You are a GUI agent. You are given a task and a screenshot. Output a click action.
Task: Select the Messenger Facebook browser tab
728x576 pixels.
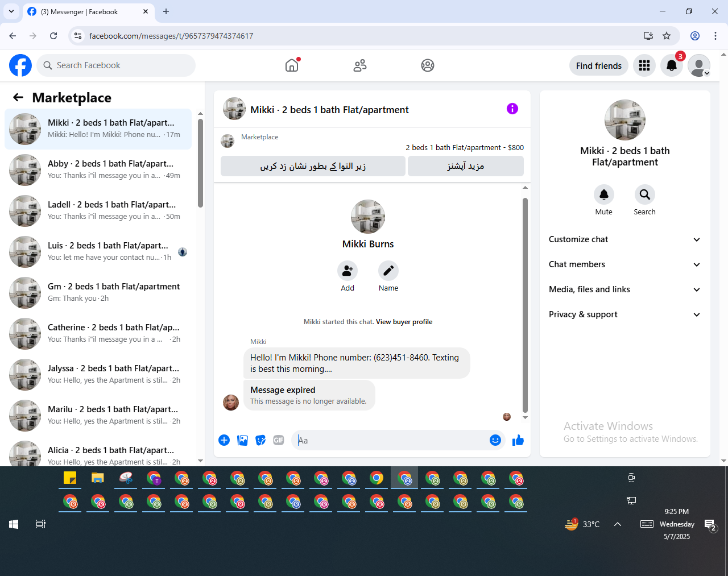88,11
